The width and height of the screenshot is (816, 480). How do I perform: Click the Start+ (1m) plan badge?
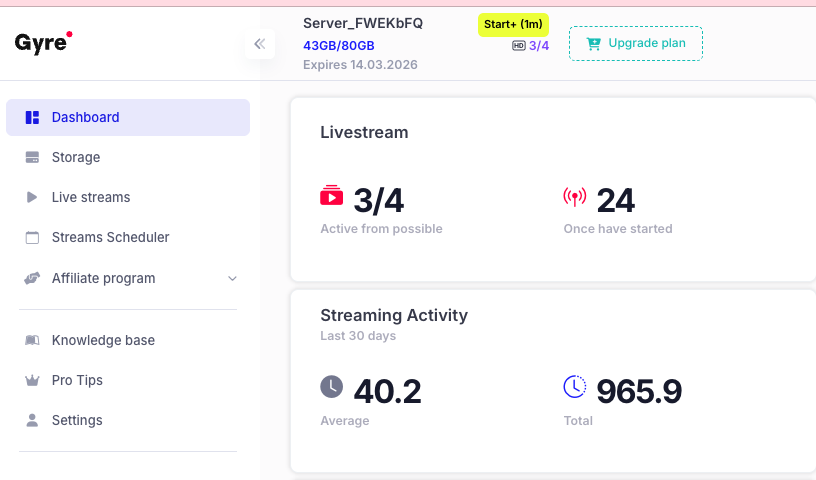pyautogui.click(x=513, y=25)
